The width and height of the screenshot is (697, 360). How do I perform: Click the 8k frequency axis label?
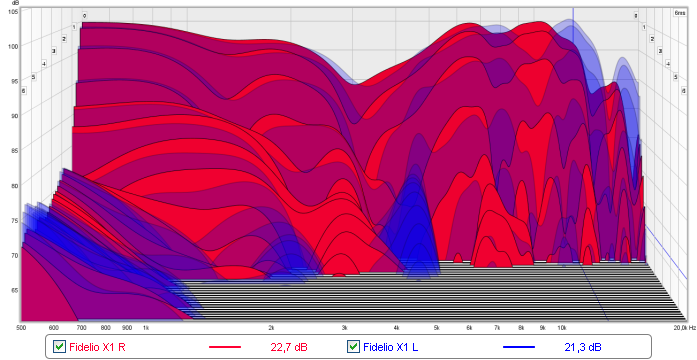coord(521,328)
